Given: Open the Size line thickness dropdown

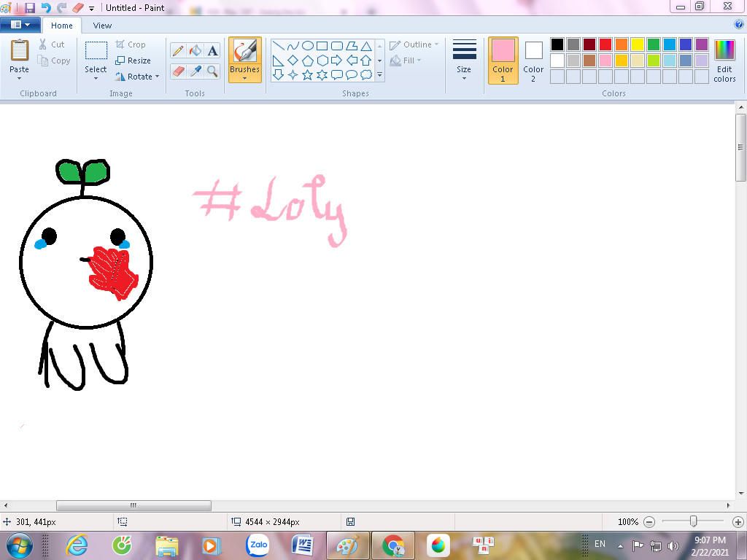Looking at the screenshot, I should pos(464,60).
